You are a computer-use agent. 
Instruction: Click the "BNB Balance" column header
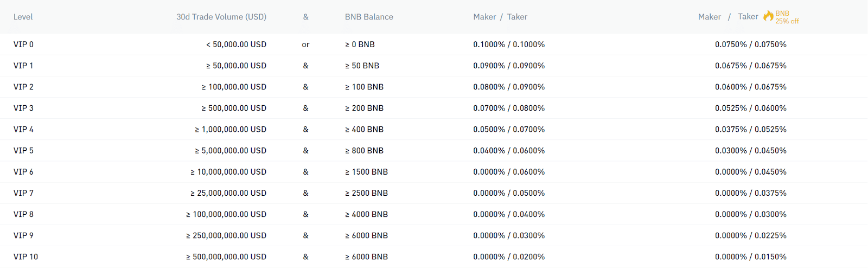369,17
